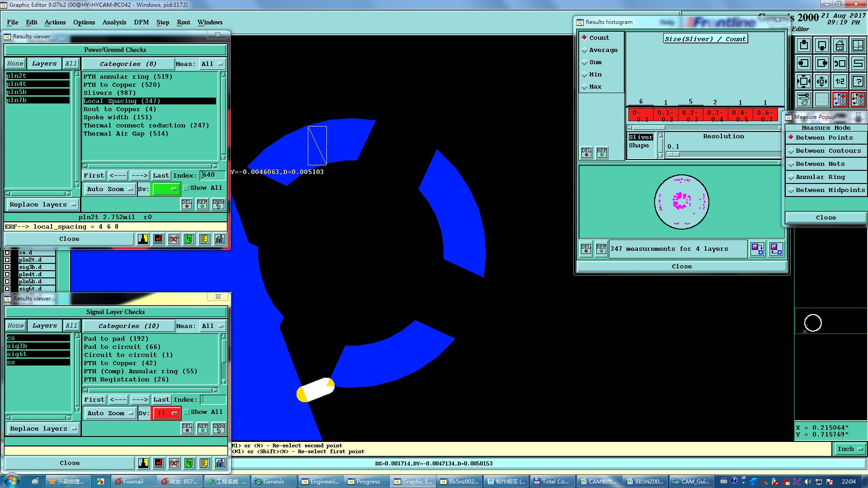This screenshot has width=868, height=488.
Task: Click the home view icon in the pan toolbar
Action: pyautogui.click(x=840, y=45)
